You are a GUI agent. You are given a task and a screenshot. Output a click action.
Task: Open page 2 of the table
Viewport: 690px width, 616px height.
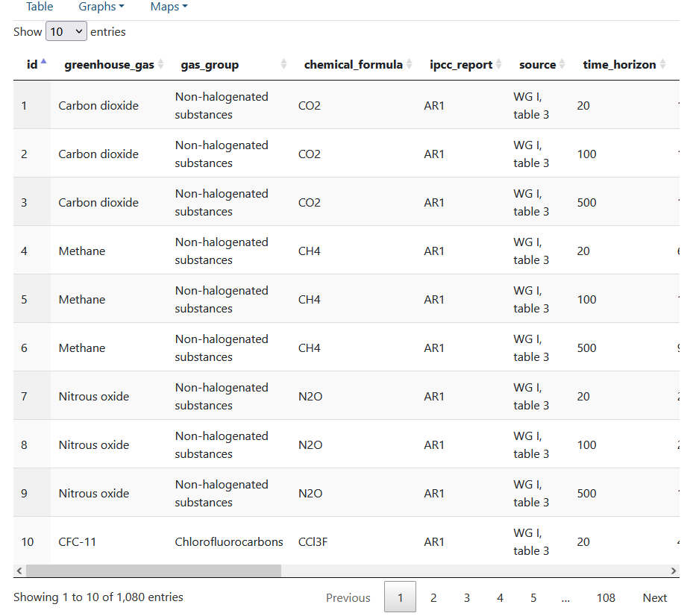pos(433,597)
